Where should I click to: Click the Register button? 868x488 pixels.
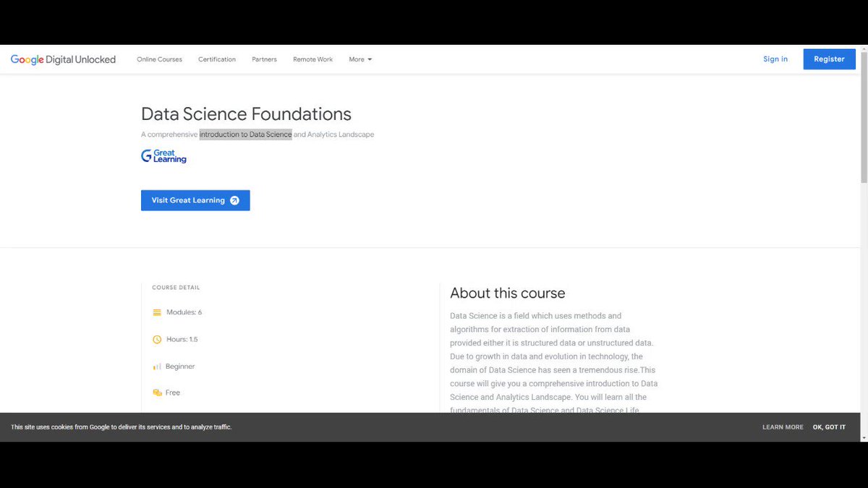click(829, 59)
